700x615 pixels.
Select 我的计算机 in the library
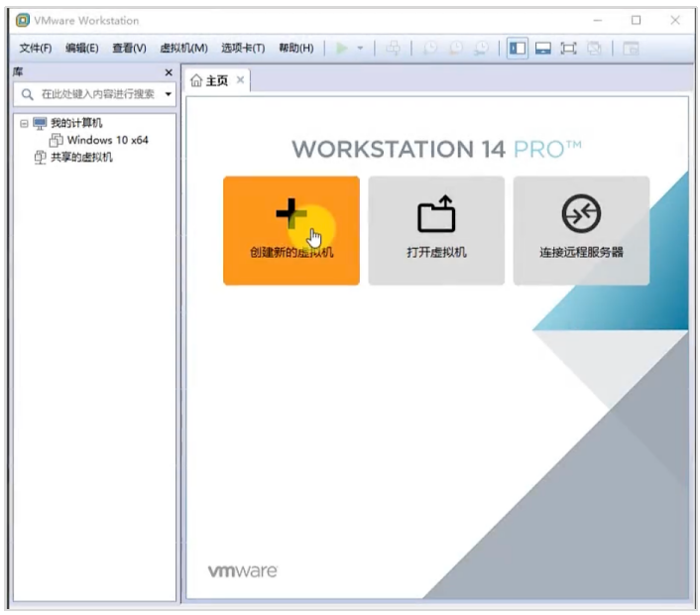pyautogui.click(x=76, y=123)
